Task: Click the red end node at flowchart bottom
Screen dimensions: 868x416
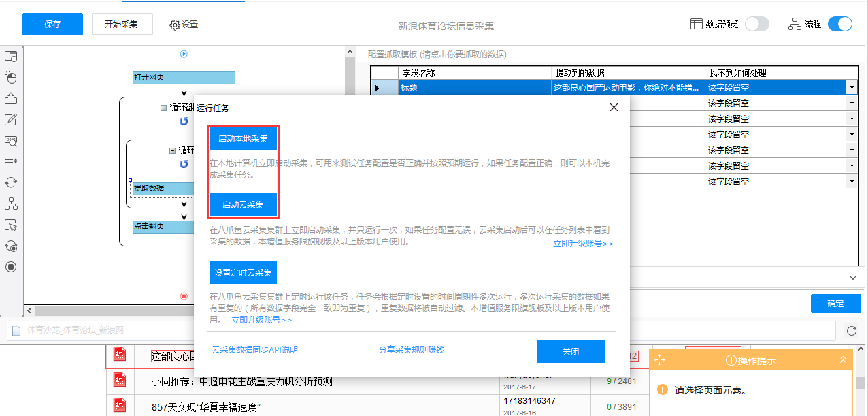Action: pos(184,296)
